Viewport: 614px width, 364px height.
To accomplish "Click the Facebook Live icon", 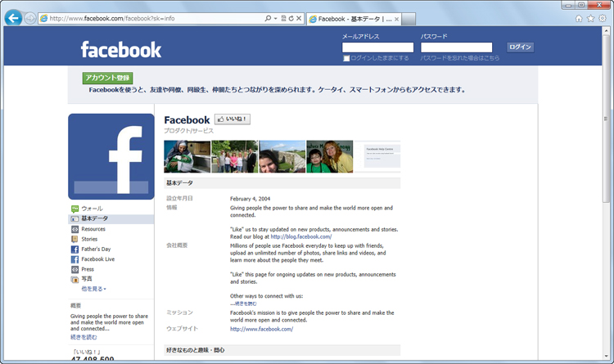I will coord(74,259).
